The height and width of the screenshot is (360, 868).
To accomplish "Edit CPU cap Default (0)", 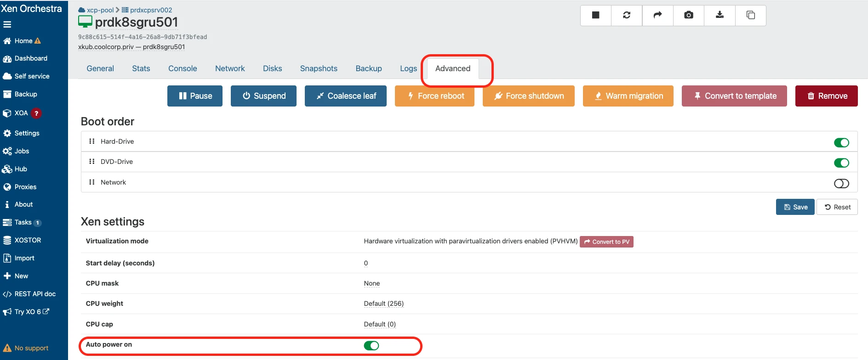I will [x=380, y=324].
